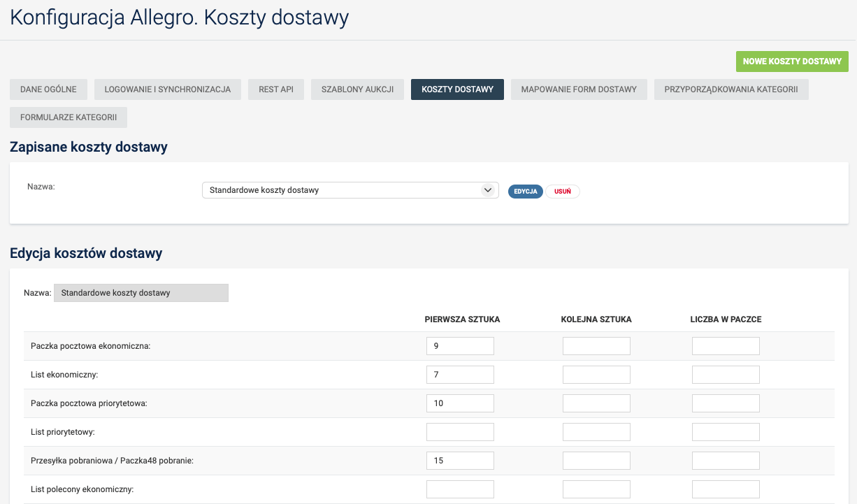
Task: Click the 'Paczka pocztowa priorytetowa:' row label
Action: tap(89, 403)
